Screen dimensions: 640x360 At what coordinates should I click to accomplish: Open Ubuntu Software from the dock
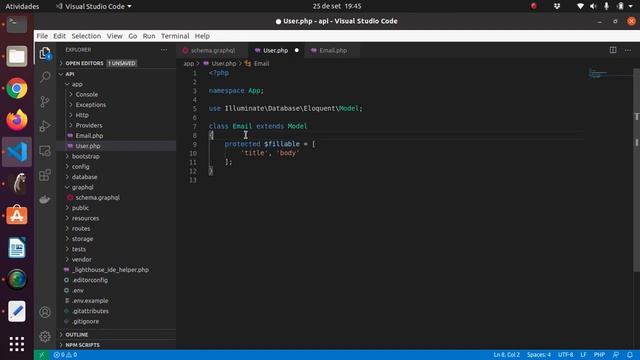pos(17,215)
